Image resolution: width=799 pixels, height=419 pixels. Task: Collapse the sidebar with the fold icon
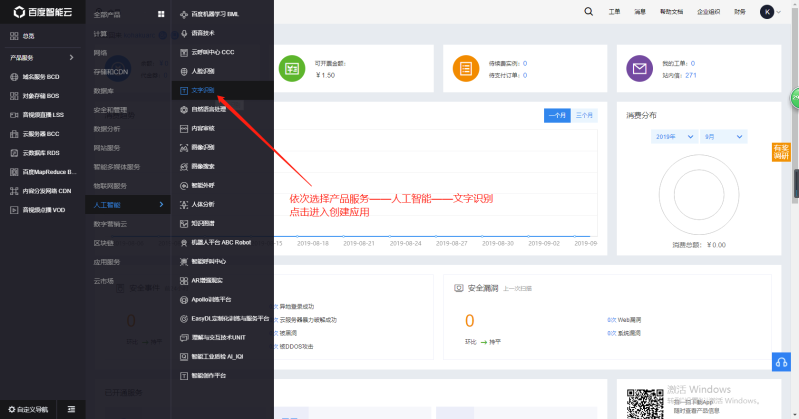coord(71,409)
